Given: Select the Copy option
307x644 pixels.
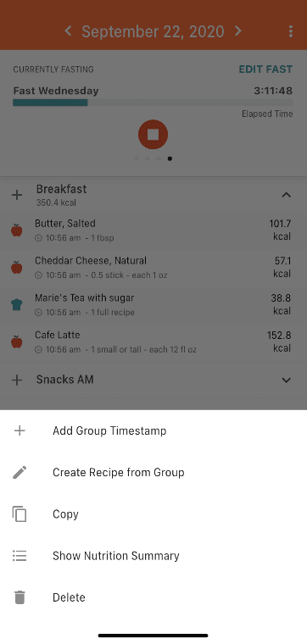Looking at the screenshot, I should [x=153, y=514].
